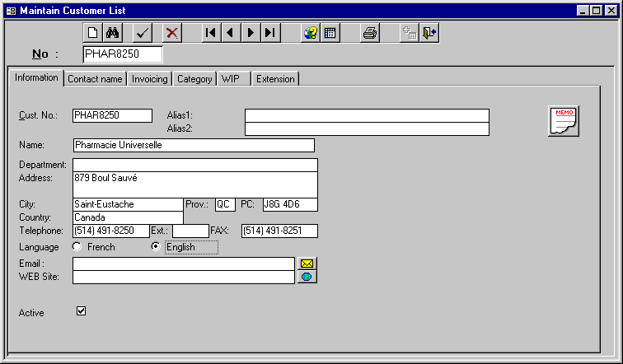
Task: Advance to the next record
Action: [x=250, y=33]
